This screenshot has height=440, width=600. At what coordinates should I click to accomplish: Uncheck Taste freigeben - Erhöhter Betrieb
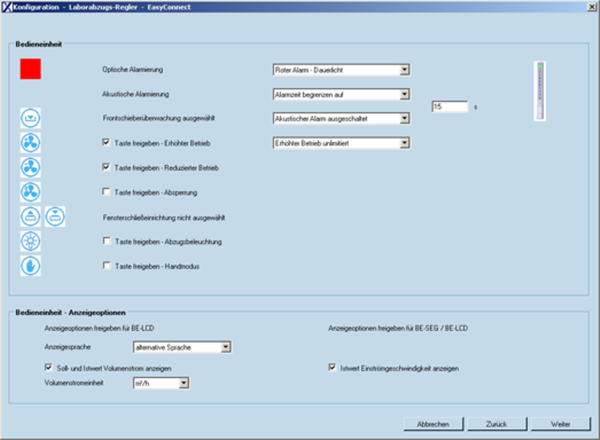pyautogui.click(x=107, y=143)
